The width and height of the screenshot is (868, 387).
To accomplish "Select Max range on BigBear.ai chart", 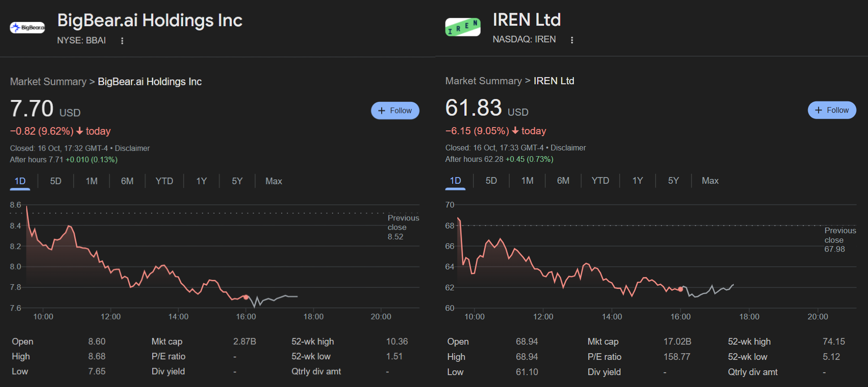I will coord(274,181).
